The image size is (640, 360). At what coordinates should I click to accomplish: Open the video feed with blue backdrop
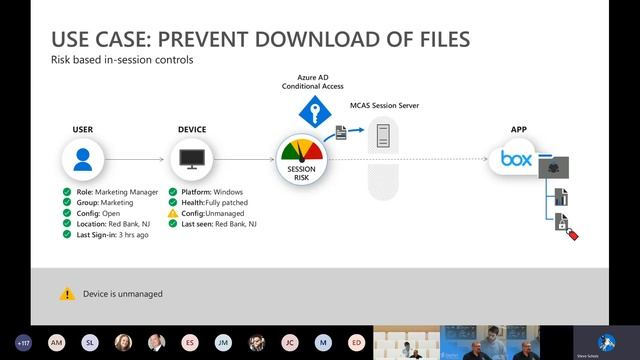click(x=490, y=342)
